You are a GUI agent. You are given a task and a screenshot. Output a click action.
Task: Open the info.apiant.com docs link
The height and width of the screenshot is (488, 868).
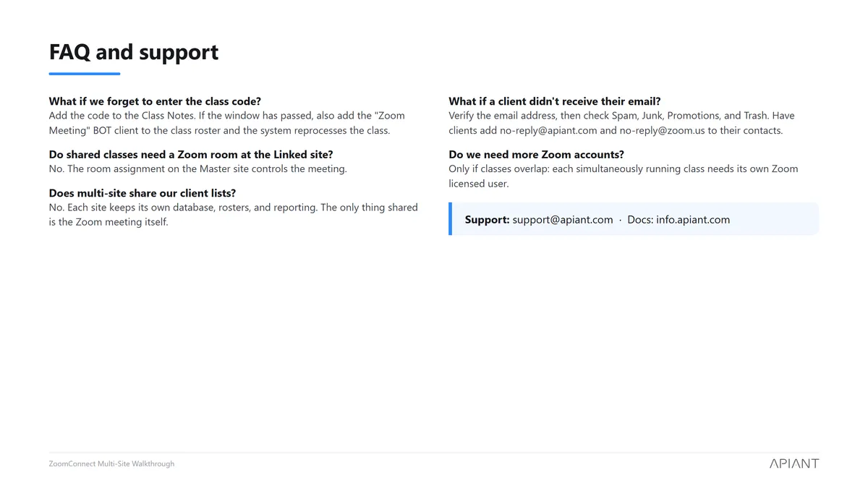(x=693, y=220)
